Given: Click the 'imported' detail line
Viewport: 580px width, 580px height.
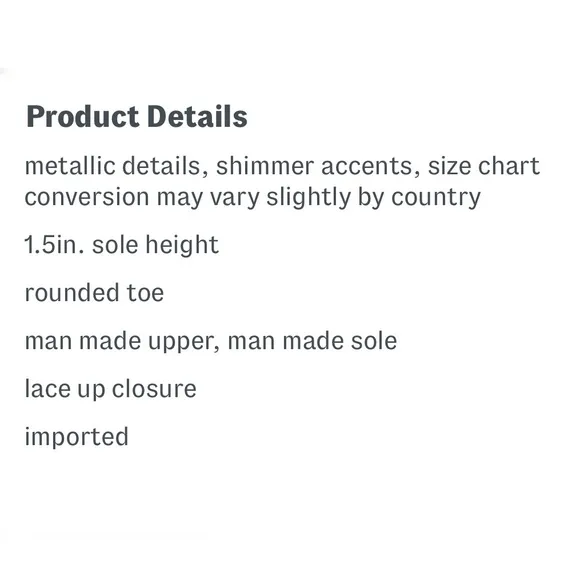Looking at the screenshot, I should click(x=77, y=437).
